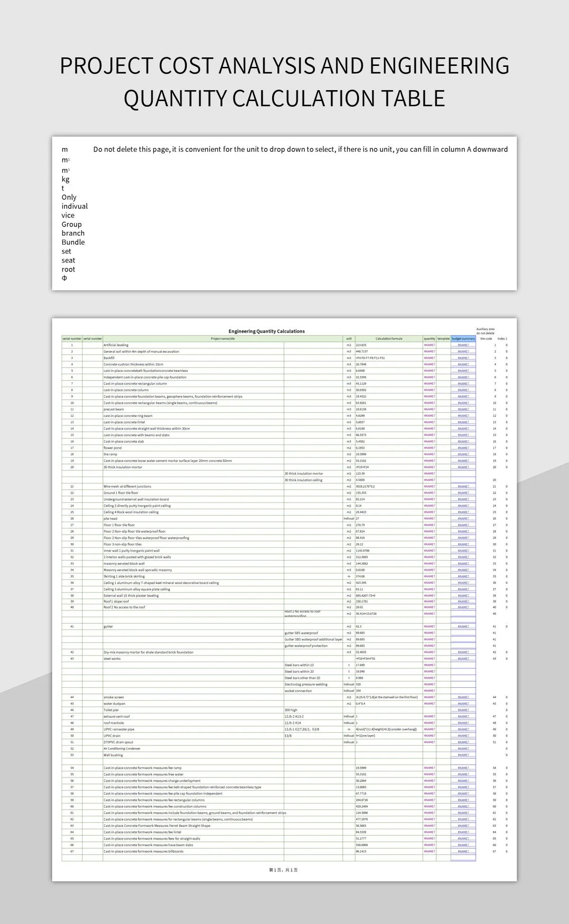This screenshot has width=569, height=924.
Task: Select the 'kg' entry in the unit list
Action: pos(65,179)
